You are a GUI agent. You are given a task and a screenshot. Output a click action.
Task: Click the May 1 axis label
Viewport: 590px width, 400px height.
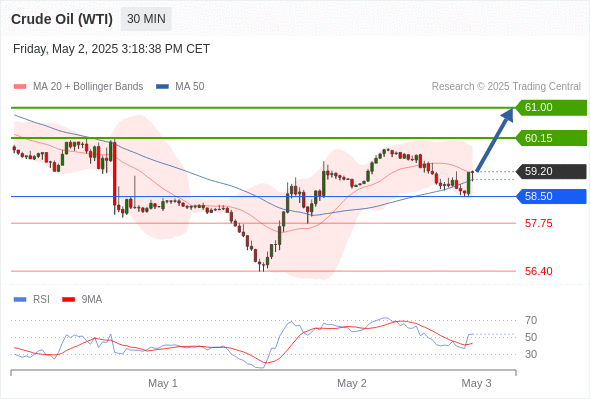(x=163, y=383)
